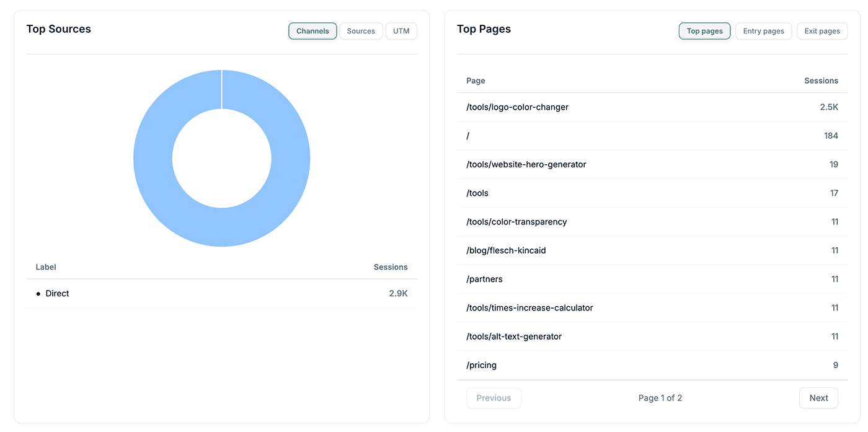
Task: Select the /tools page row
Action: tap(652, 193)
